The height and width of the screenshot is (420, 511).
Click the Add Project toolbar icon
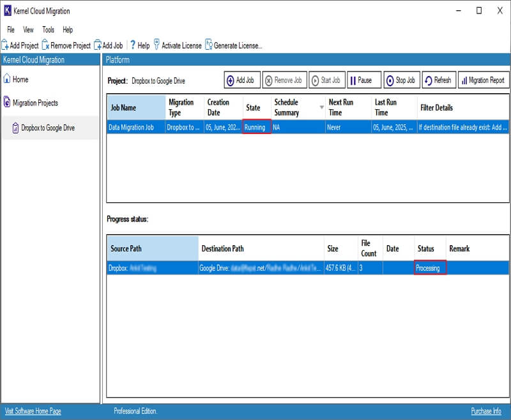[x=5, y=45]
